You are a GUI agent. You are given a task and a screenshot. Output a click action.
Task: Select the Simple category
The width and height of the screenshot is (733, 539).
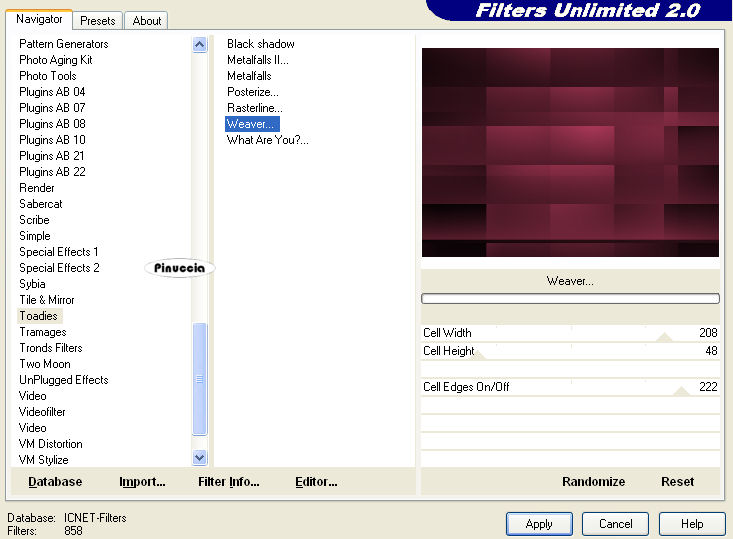[35, 236]
